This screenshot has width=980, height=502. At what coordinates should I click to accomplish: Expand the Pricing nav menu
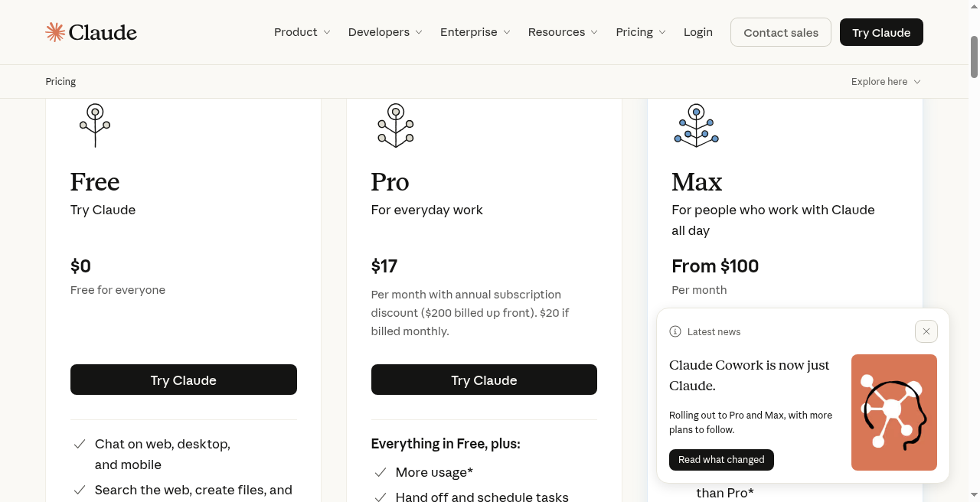[x=641, y=32]
